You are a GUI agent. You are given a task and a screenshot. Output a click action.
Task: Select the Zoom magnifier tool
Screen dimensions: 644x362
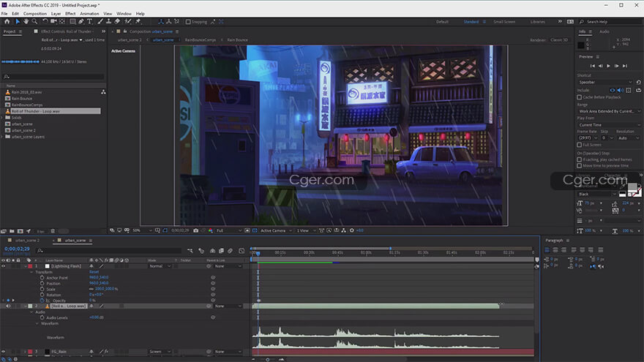point(34,22)
